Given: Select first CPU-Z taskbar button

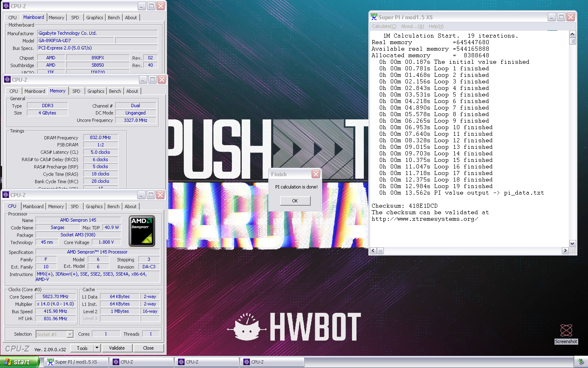Looking at the screenshot, I should coord(142,362).
